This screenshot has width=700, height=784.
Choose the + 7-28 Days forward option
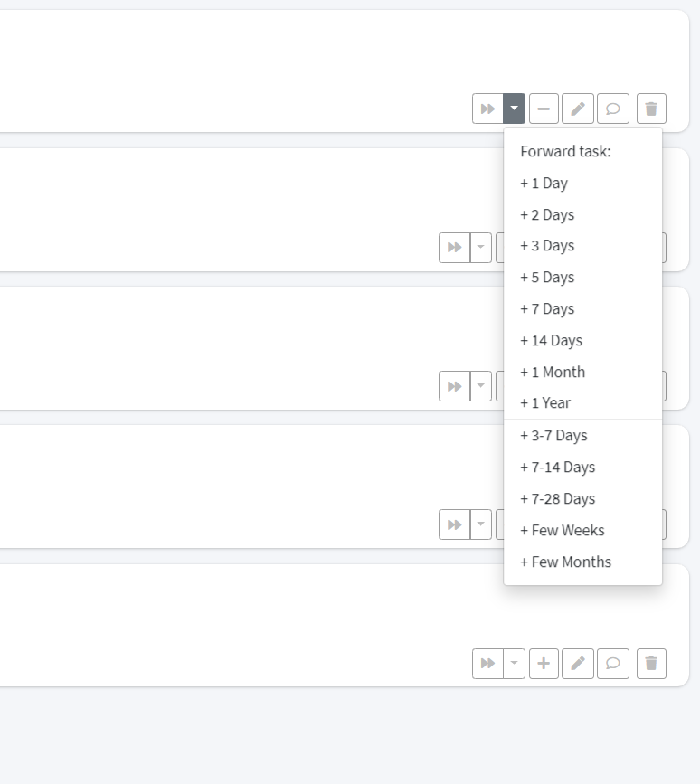tap(557, 498)
